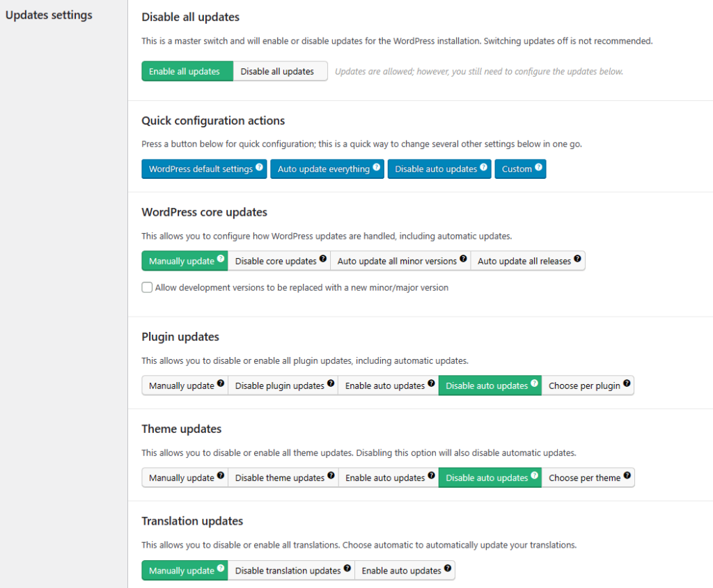Choose theme Disable auto updates
This screenshot has height=588, width=713.
490,477
